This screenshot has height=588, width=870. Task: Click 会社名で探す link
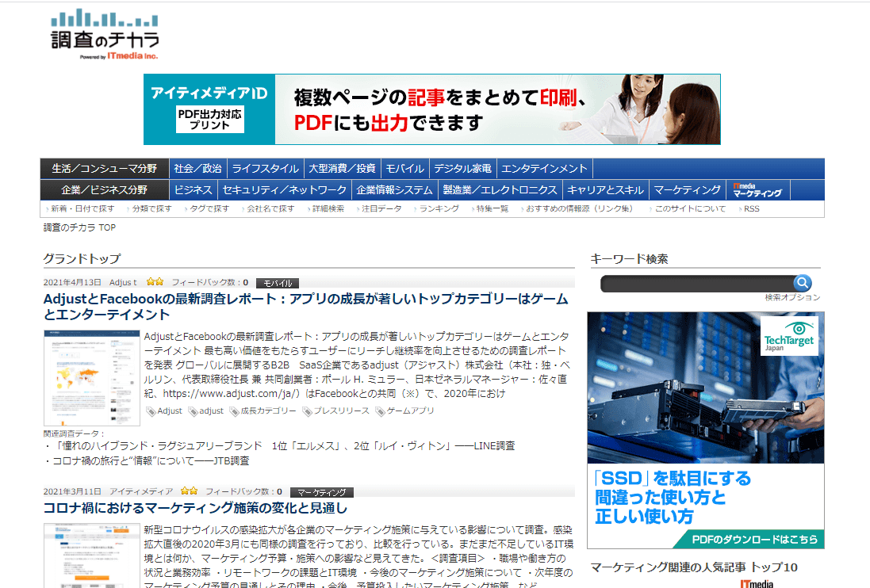(270, 209)
